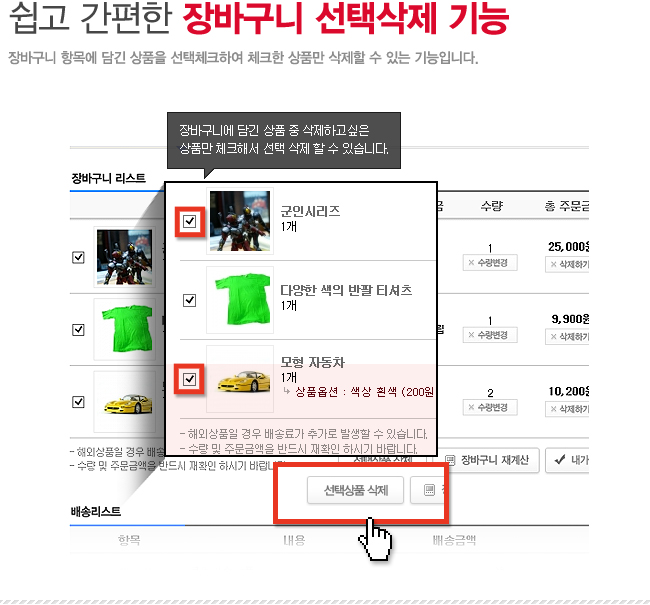The height and width of the screenshot is (605, 650).
Task: Open the green t-shirt thumbnail in the popup
Action: coord(240,300)
